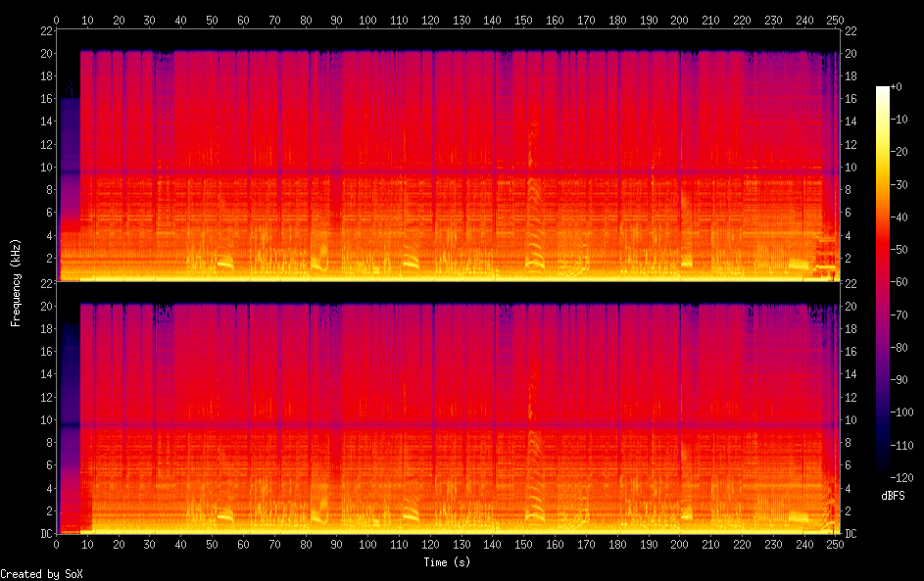Click the 200 tick on bottom time axis

679,543
